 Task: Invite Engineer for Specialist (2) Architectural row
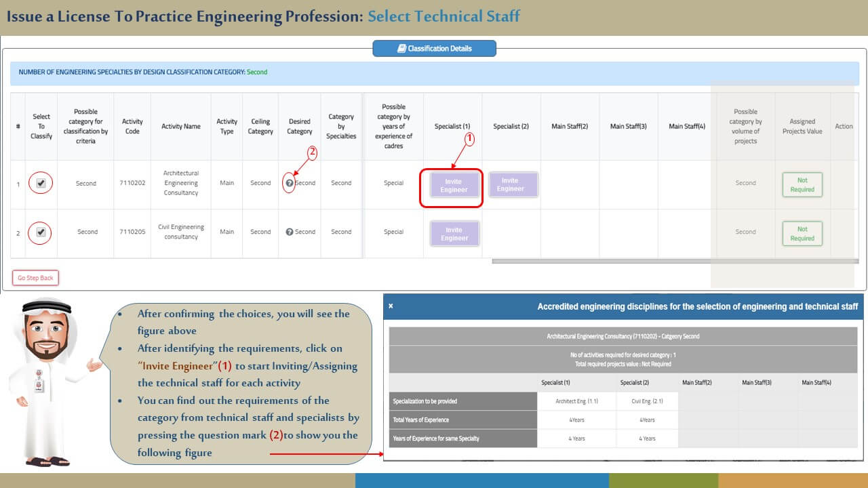[513, 184]
